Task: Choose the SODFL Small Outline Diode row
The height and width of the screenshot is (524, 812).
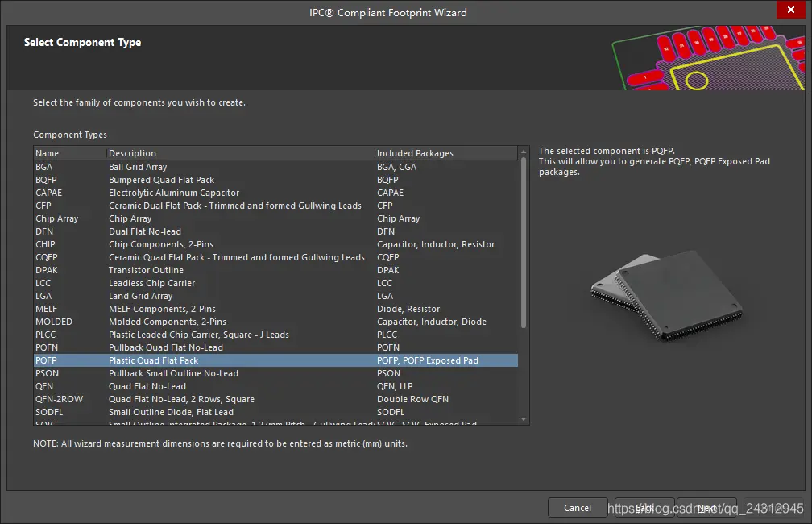Action: pos(275,412)
